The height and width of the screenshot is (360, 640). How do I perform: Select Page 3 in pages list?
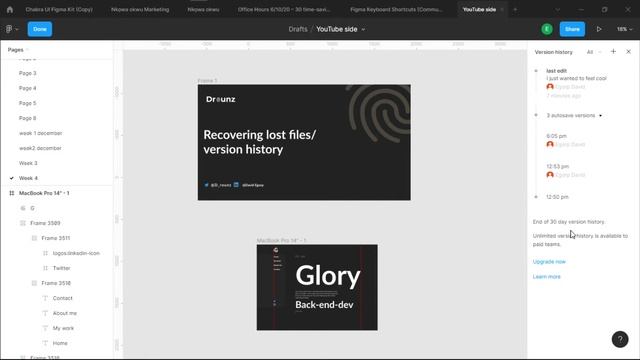[27, 73]
